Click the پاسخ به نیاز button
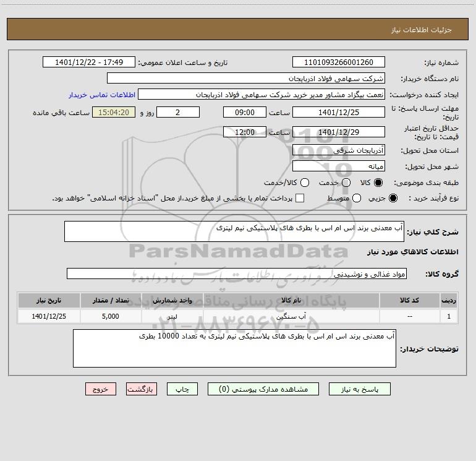The image size is (476, 461). pyautogui.click(x=360, y=389)
